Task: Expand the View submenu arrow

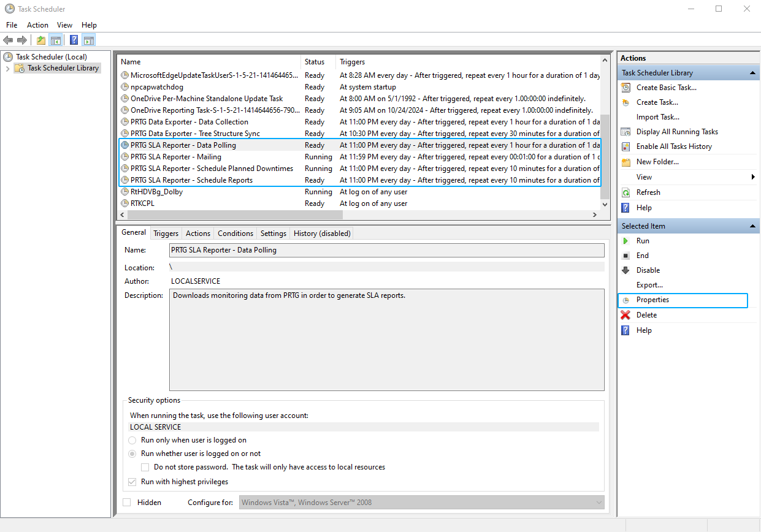Action: tap(754, 177)
